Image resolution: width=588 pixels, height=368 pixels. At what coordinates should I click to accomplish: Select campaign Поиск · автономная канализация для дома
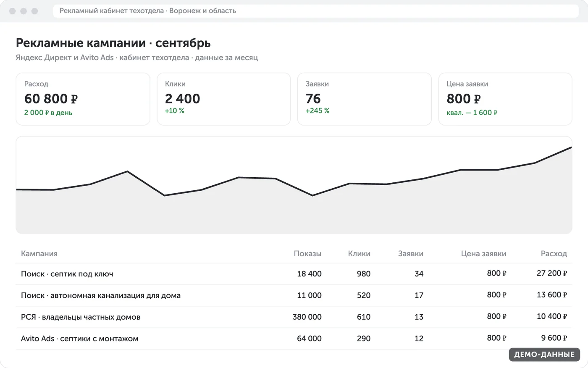coord(101,295)
